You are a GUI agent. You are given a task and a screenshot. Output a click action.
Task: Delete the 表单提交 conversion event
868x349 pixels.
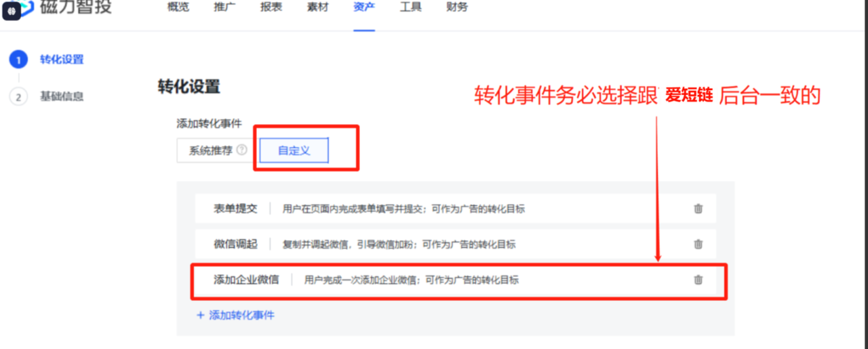tap(698, 209)
